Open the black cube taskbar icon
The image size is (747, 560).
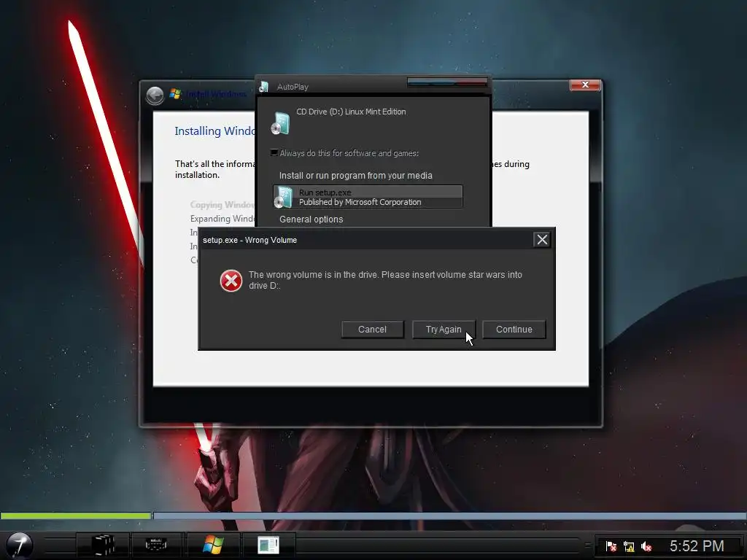(103, 545)
